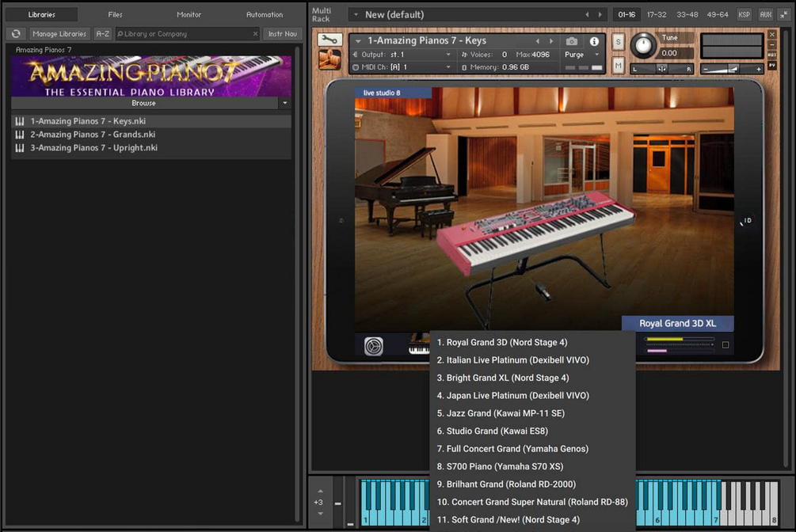
Task: Click the Manage Libraries button
Action: [59, 33]
